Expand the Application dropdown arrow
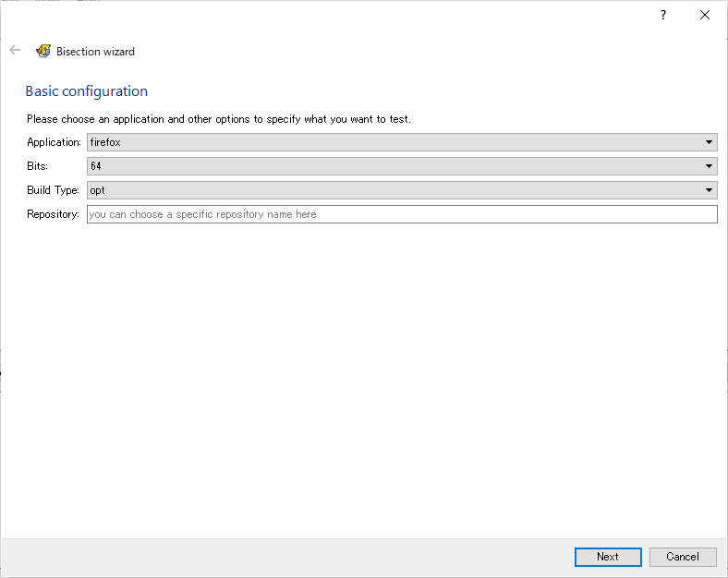Viewport: 728px width, 578px height. click(709, 142)
